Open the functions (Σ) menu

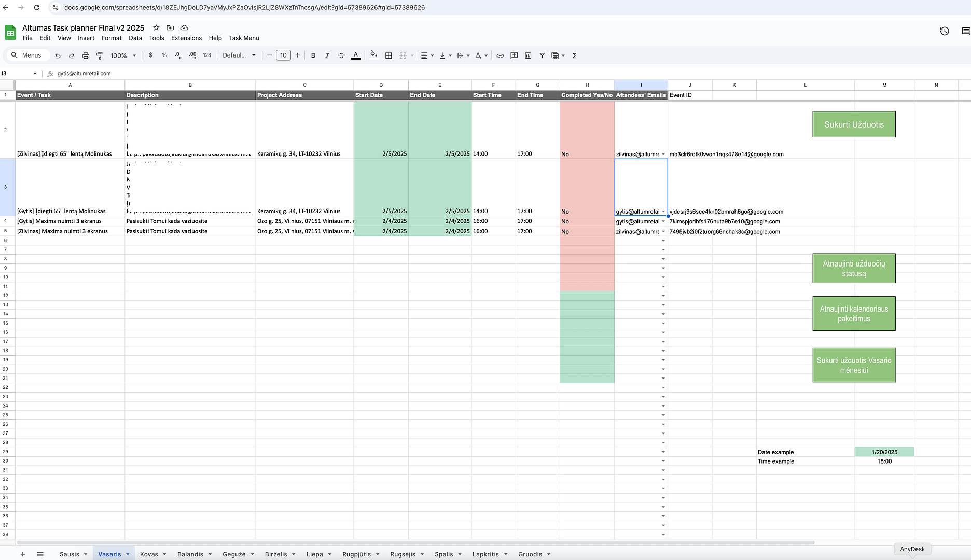tap(575, 55)
